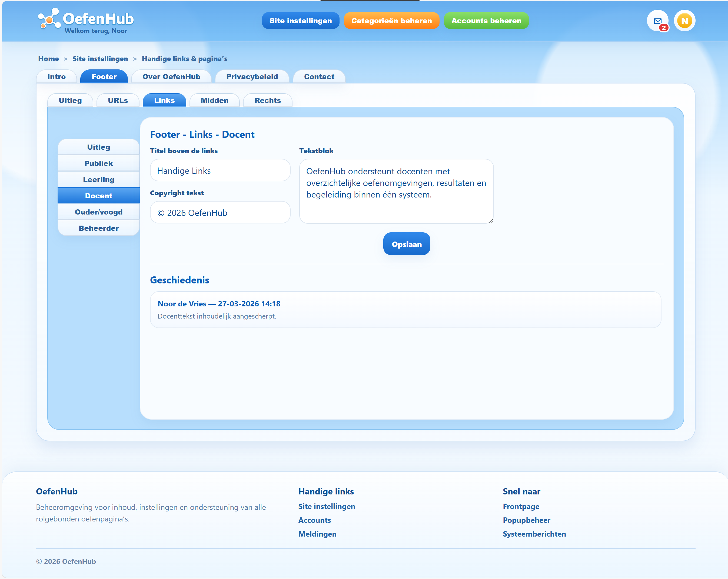Screen dimensions: 728x579
Task: Click inside the Tekstblok textarea
Action: (396, 191)
